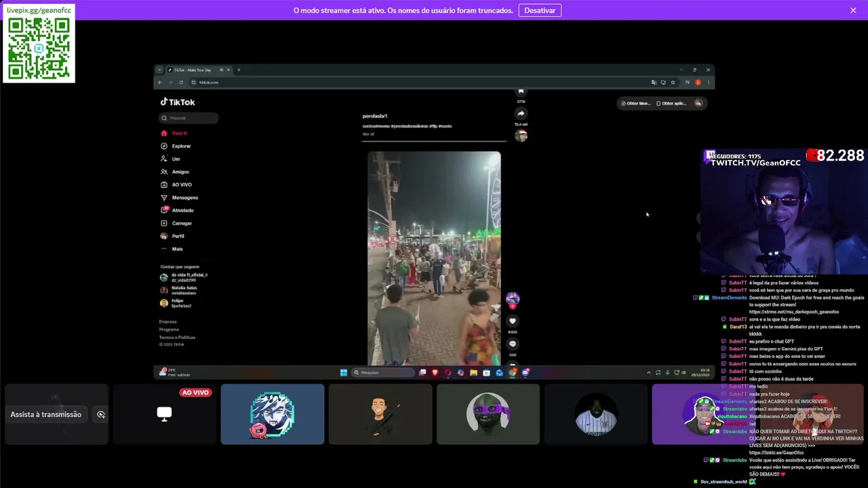The width and height of the screenshot is (868, 488).
Task: Click the creator avatar beside the video
Action: [513, 299]
